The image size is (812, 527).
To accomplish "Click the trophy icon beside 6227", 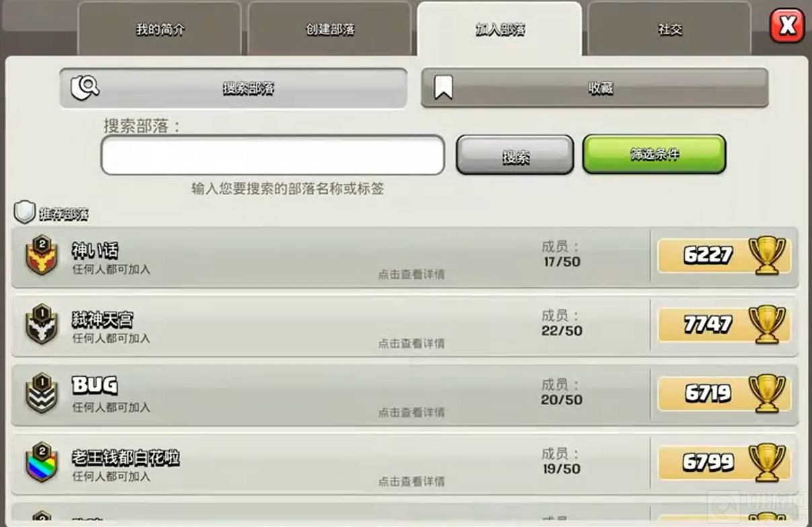I will pyautogui.click(x=766, y=255).
